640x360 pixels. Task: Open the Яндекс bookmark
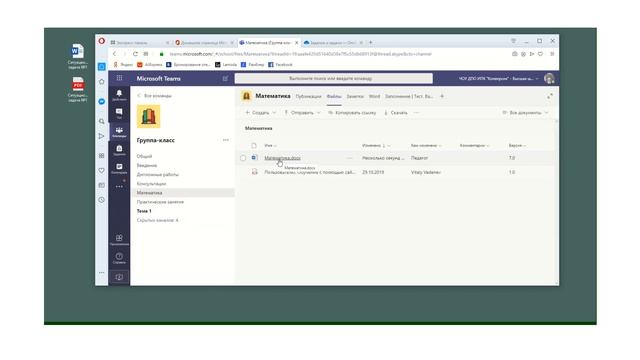point(123,64)
